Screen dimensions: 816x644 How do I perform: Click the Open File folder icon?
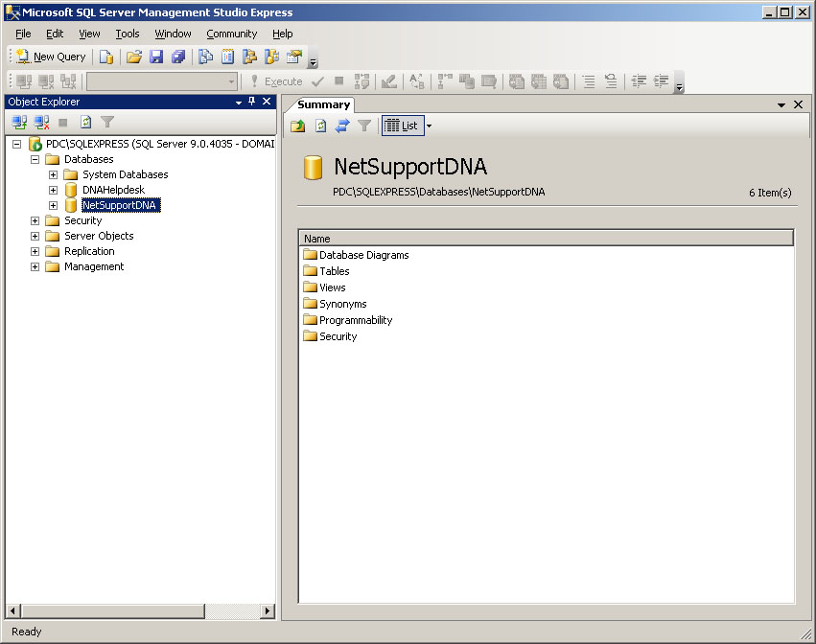coord(133,57)
